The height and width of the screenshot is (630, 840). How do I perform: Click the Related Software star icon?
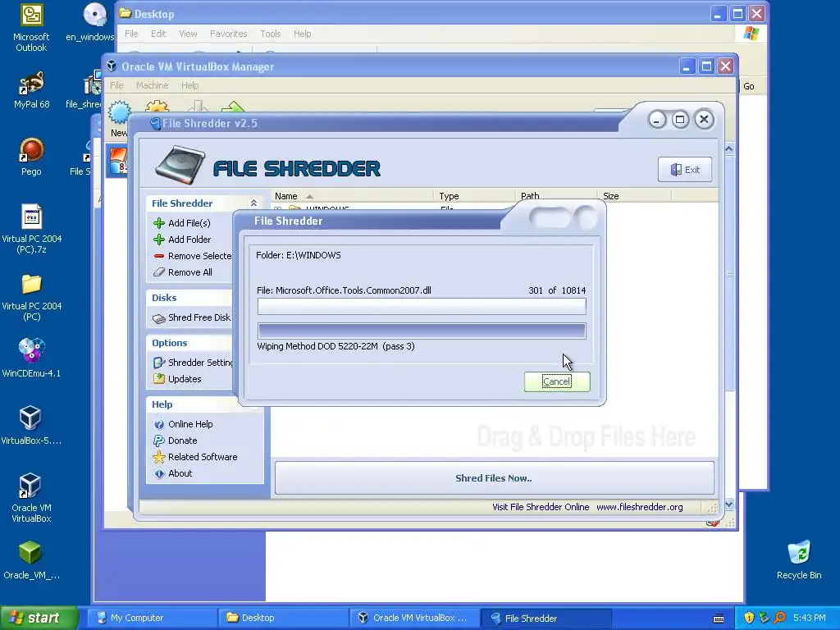[x=158, y=457]
